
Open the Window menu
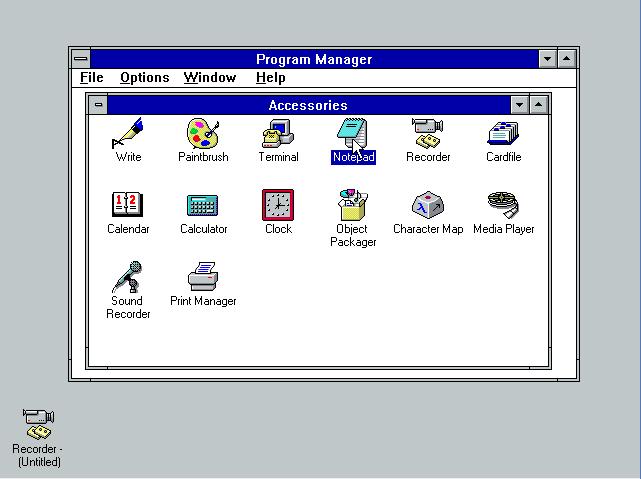pyautogui.click(x=210, y=77)
